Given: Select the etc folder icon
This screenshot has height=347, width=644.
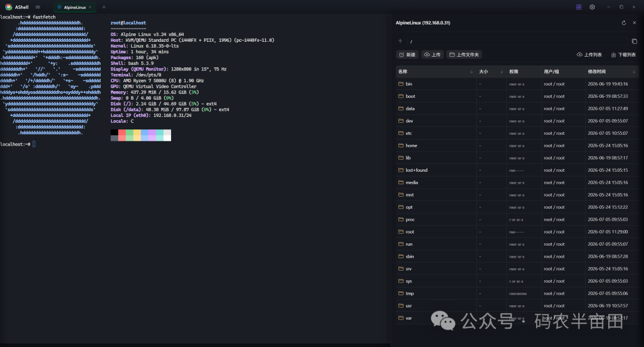Looking at the screenshot, I should (x=401, y=133).
